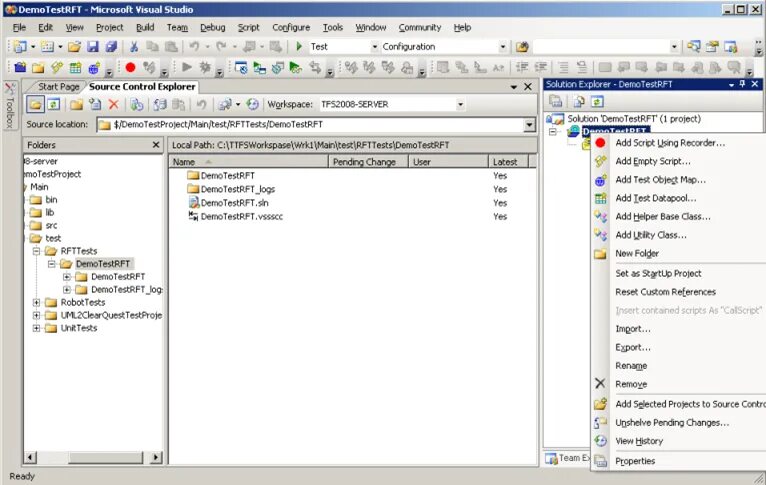Screen dimensions: 766x485
Task: Expand the UnitTests folder tree node
Action: pyautogui.click(x=37, y=328)
